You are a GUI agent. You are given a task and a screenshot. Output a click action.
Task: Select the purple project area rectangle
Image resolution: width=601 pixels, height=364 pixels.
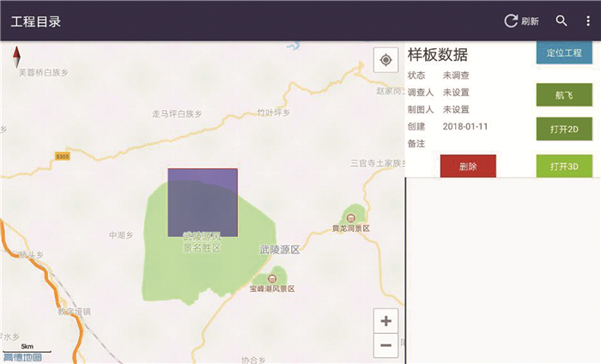tap(202, 202)
